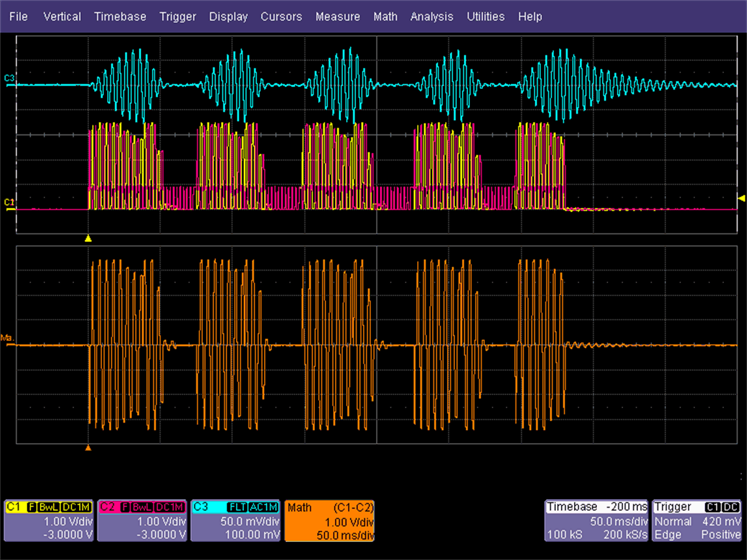
Task: Select the orange Math trace descriptor
Action: pyautogui.click(x=330, y=521)
